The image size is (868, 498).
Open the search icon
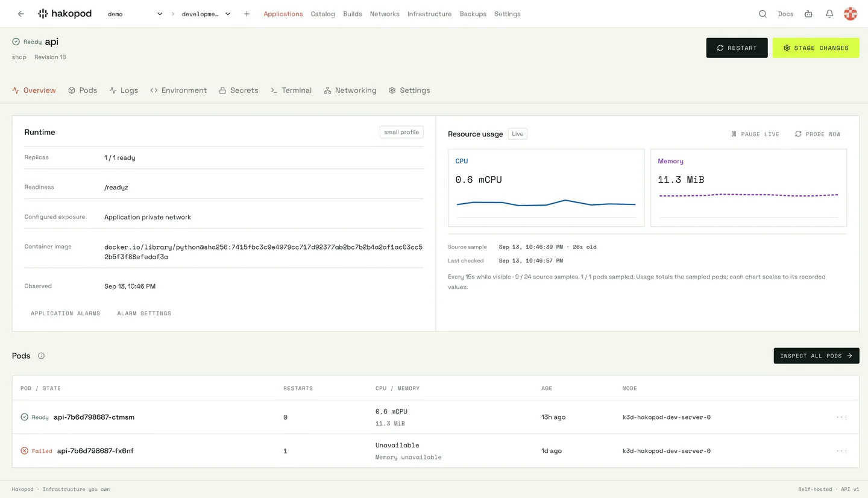pyautogui.click(x=763, y=14)
